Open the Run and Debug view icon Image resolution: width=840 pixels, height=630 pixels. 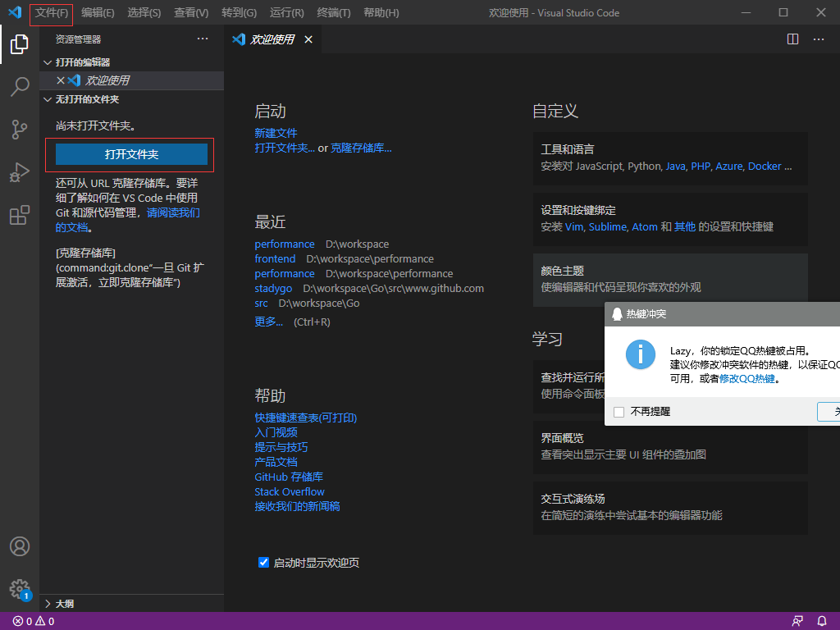pos(20,172)
